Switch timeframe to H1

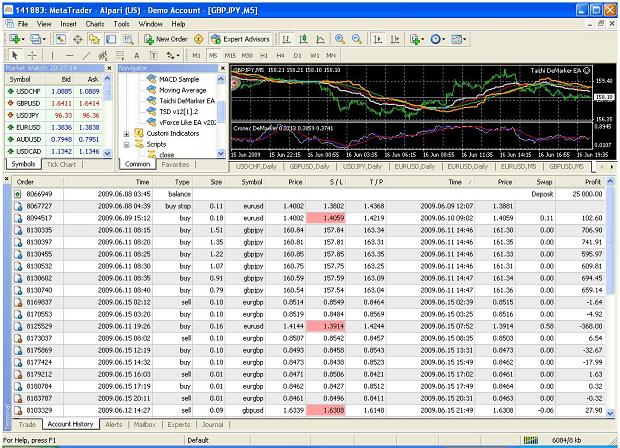[264, 55]
